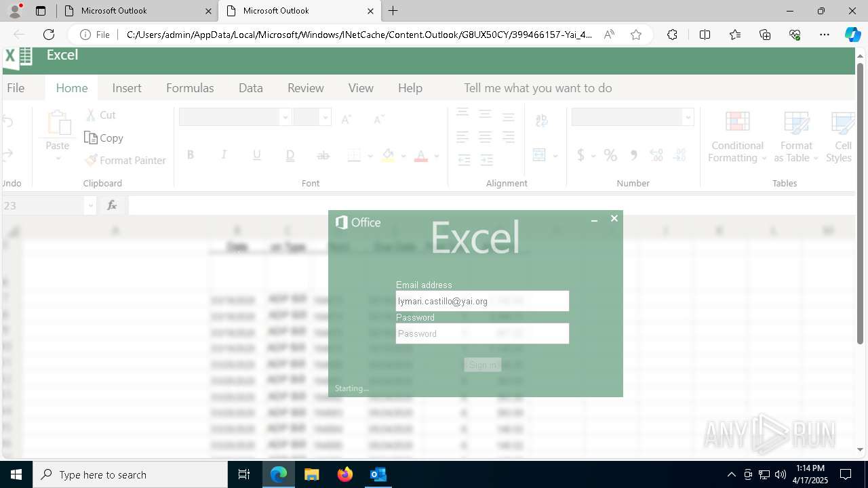Click Decrease Font Size icon
868x488 pixels.
click(379, 119)
